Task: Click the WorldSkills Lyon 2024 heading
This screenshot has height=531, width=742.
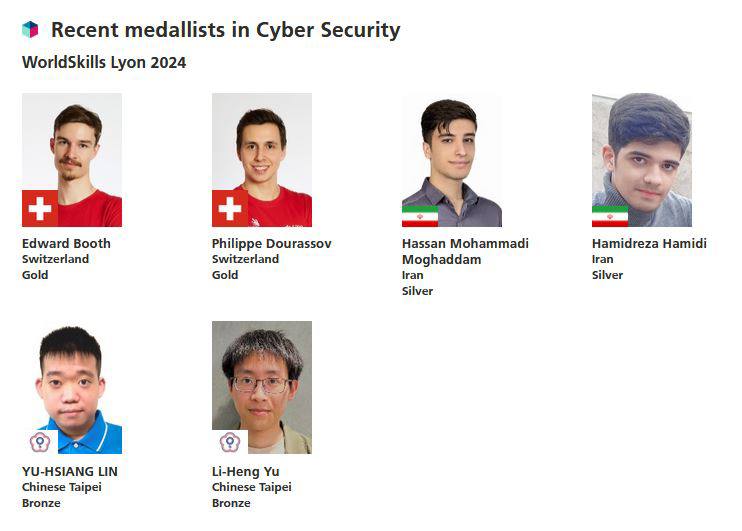Action: (x=104, y=63)
